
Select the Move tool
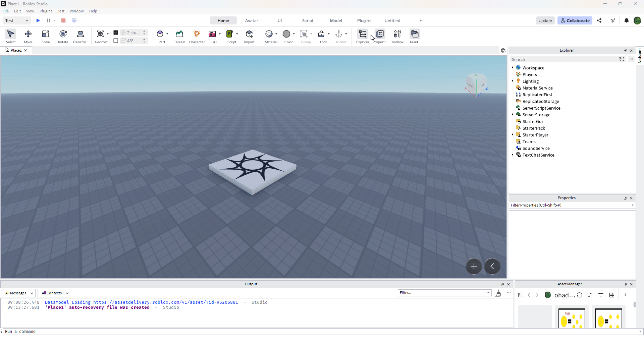[28, 36]
